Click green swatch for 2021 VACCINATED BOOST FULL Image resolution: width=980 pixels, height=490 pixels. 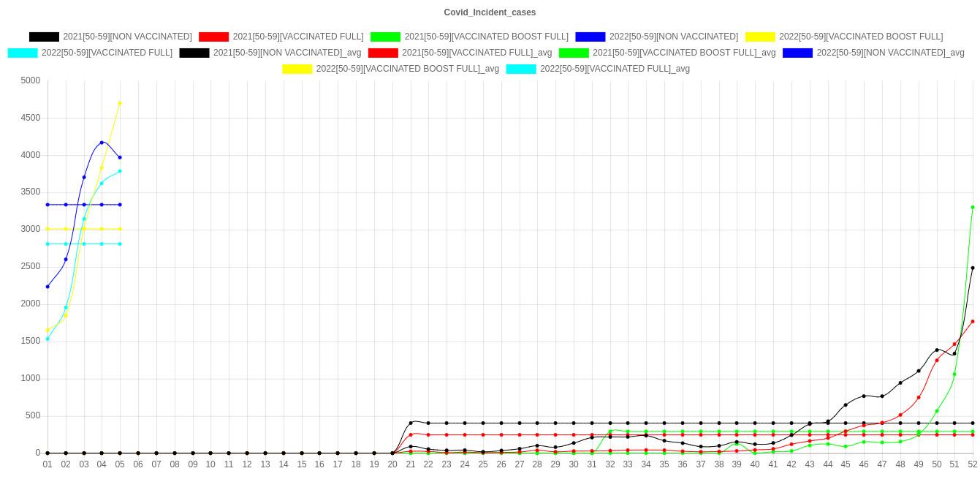pyautogui.click(x=385, y=37)
